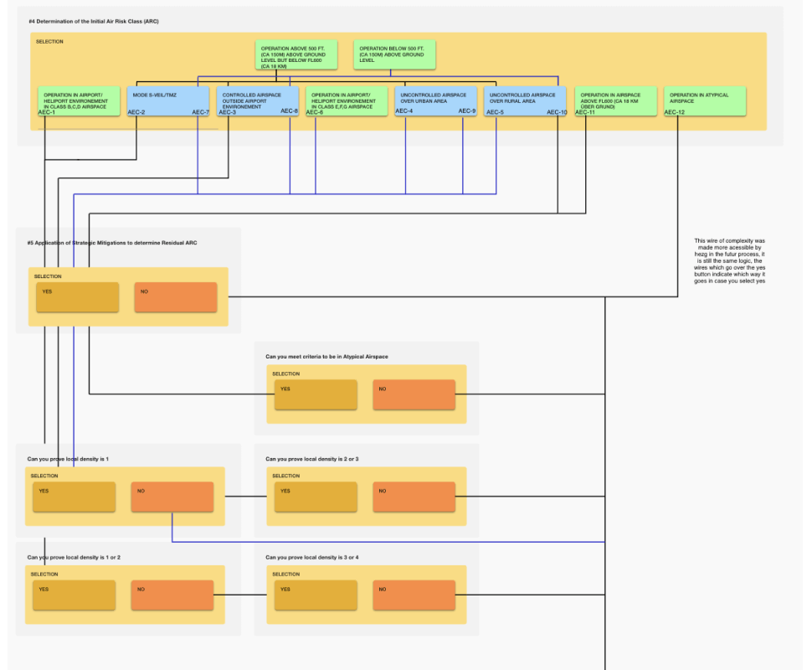Click the AEC-5 label

pos(495,112)
